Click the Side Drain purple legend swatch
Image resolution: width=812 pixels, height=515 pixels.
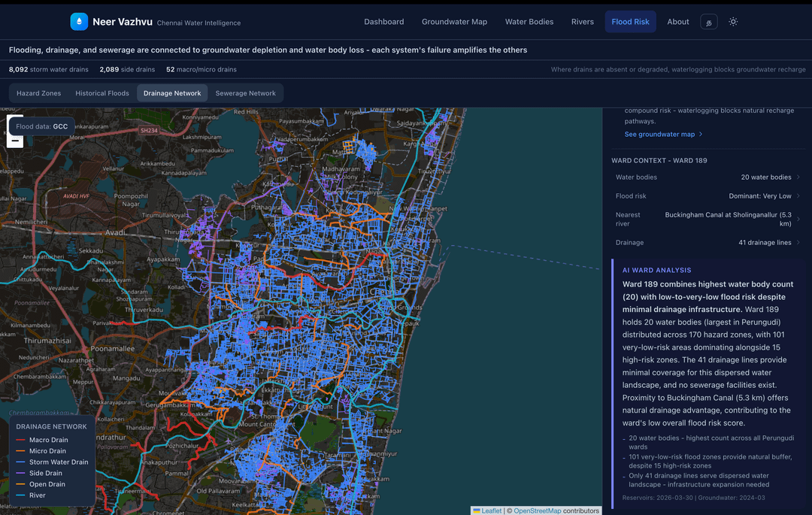click(x=21, y=473)
